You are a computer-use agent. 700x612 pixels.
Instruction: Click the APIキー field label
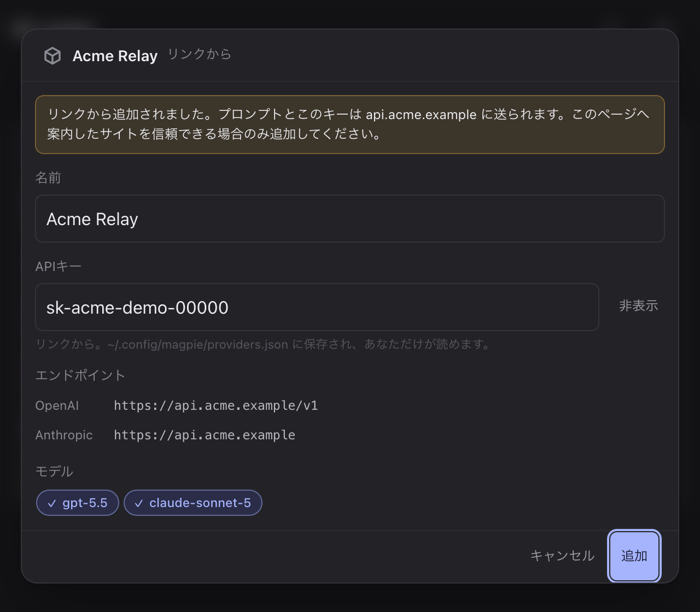tap(59, 266)
